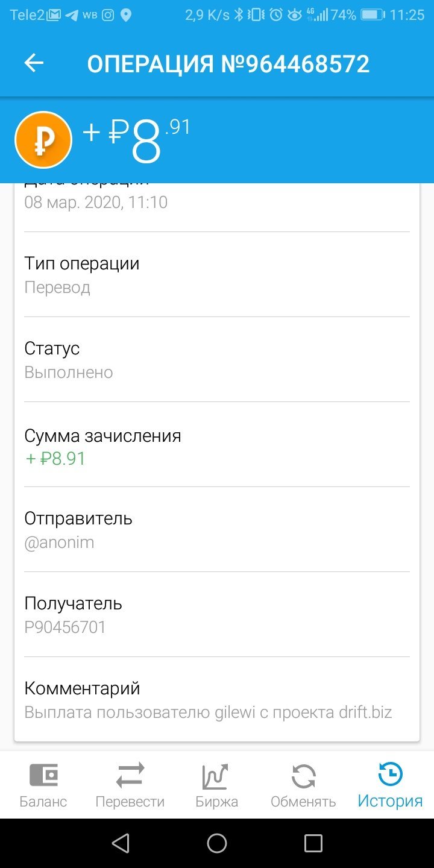
Task: Tap the large +₽8.91 header amount
Action: 136,140
